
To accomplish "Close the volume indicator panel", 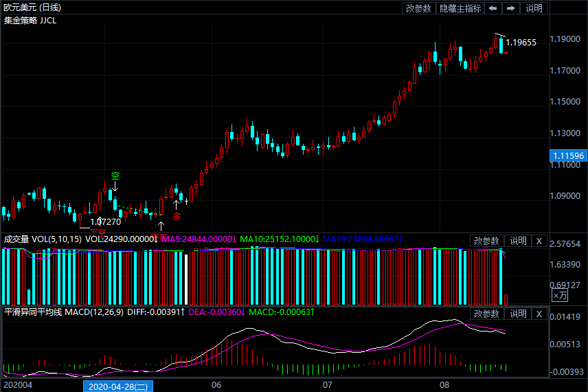I will [539, 241].
